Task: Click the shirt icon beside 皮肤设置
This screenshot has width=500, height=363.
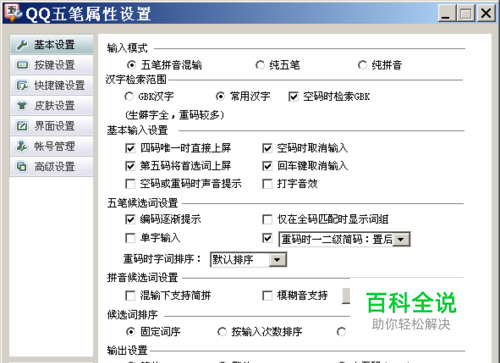Action: [x=22, y=106]
